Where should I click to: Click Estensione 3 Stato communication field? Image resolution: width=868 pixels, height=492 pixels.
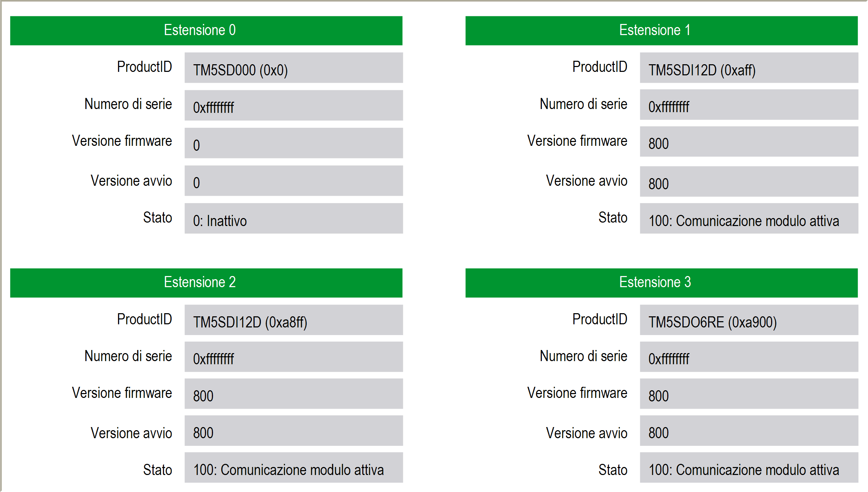click(749, 467)
